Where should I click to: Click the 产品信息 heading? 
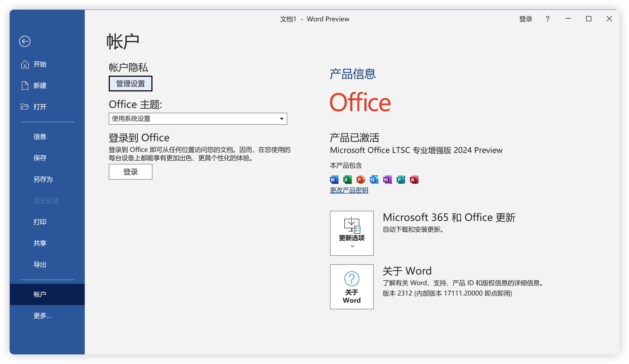click(x=353, y=74)
